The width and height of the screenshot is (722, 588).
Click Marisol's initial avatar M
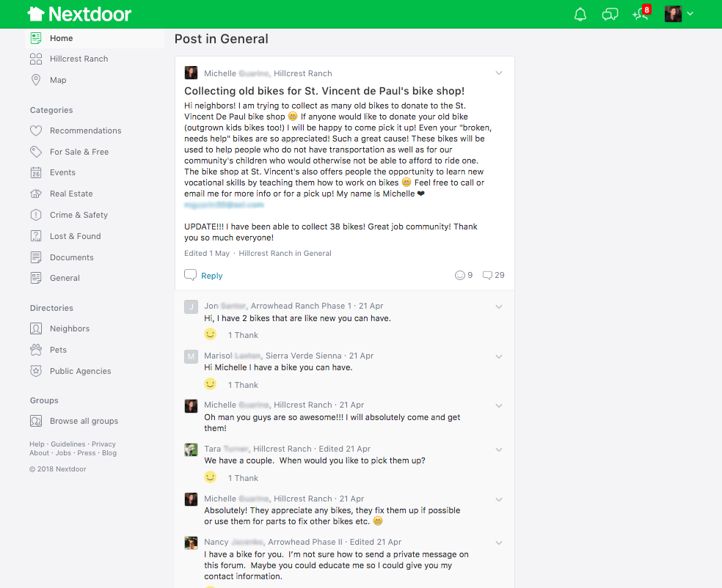coord(191,356)
